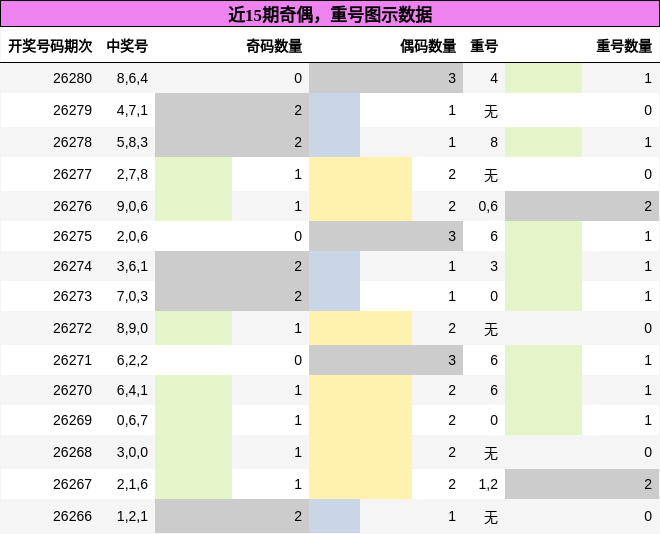
Task: Click winning numbers 8,6,4
Action: [x=132, y=78]
